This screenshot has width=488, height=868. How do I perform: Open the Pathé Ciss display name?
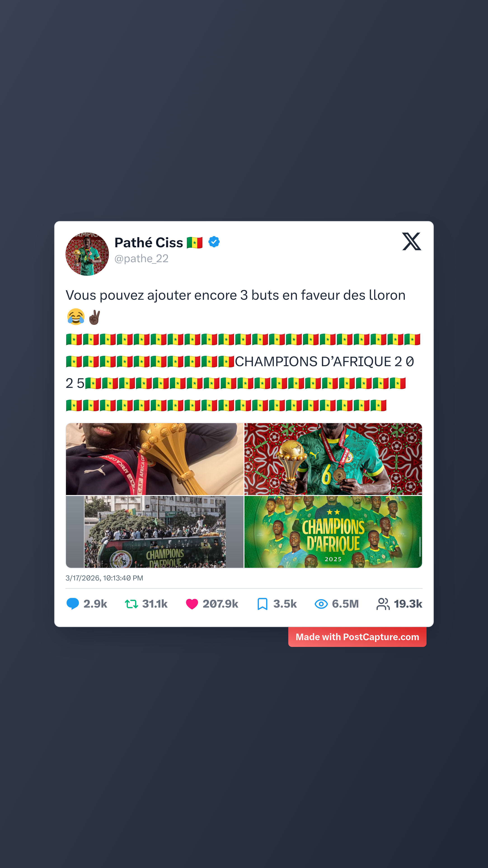(149, 242)
